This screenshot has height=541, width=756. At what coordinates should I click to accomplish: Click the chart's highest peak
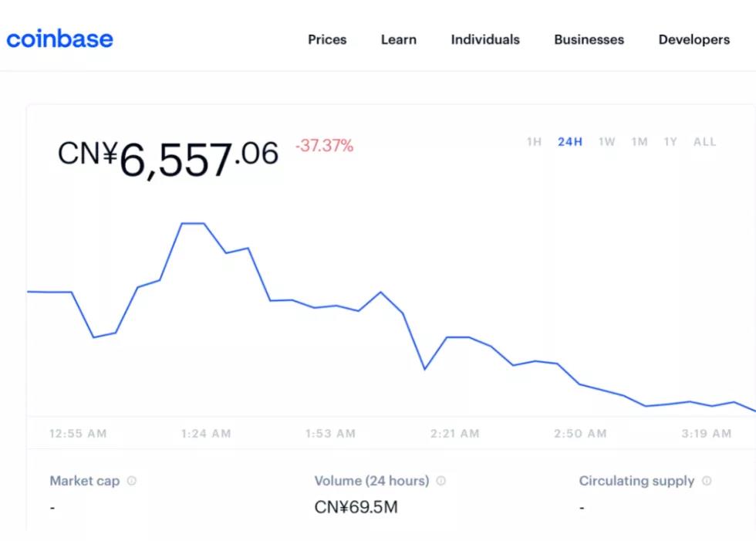point(191,224)
